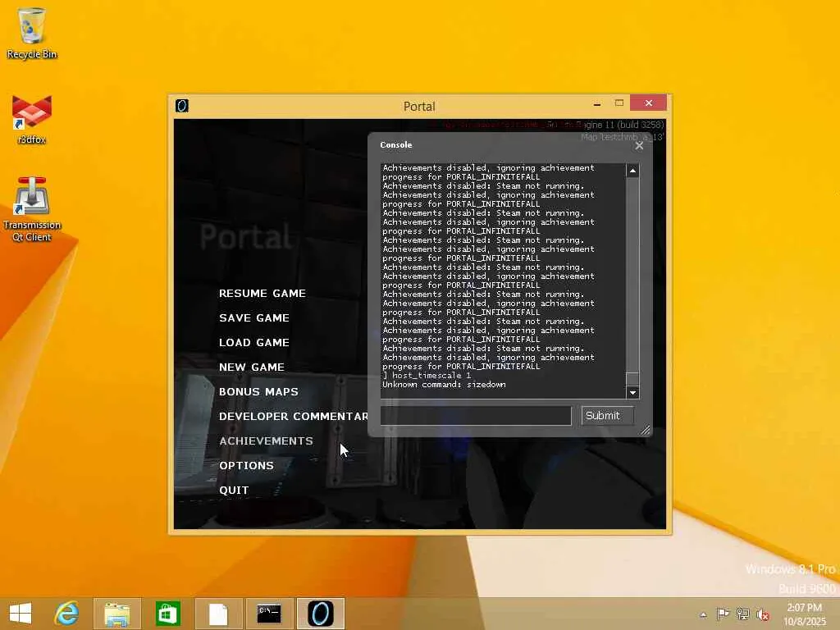Click the console scrollbar thumb

point(632,379)
